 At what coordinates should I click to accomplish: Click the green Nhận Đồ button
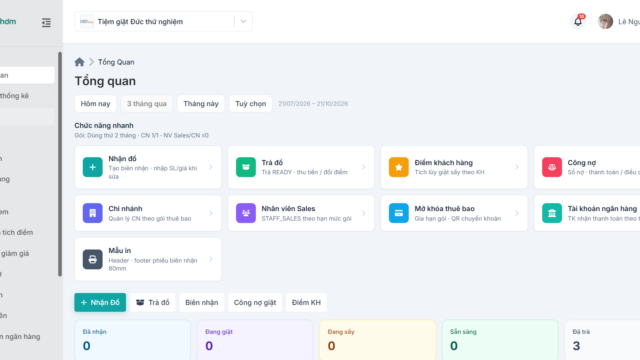100,302
